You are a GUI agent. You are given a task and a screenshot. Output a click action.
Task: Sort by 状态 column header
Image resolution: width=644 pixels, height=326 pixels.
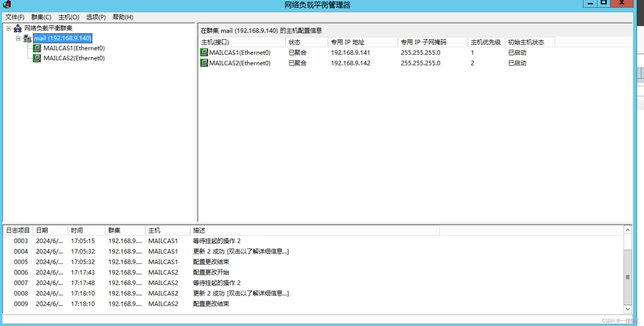coord(307,42)
